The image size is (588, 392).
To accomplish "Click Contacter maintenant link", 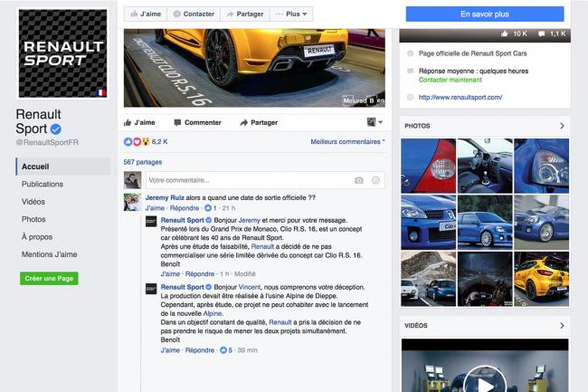I will point(450,80).
